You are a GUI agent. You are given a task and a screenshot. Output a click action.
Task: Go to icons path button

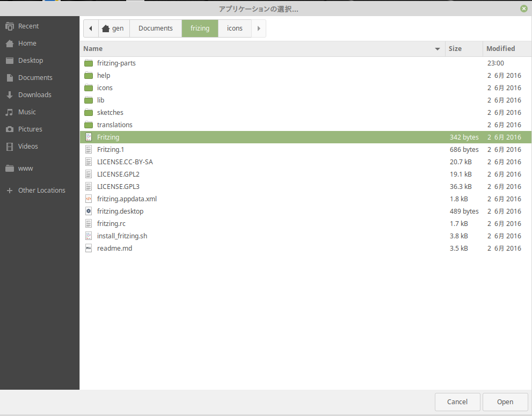pyautogui.click(x=235, y=28)
